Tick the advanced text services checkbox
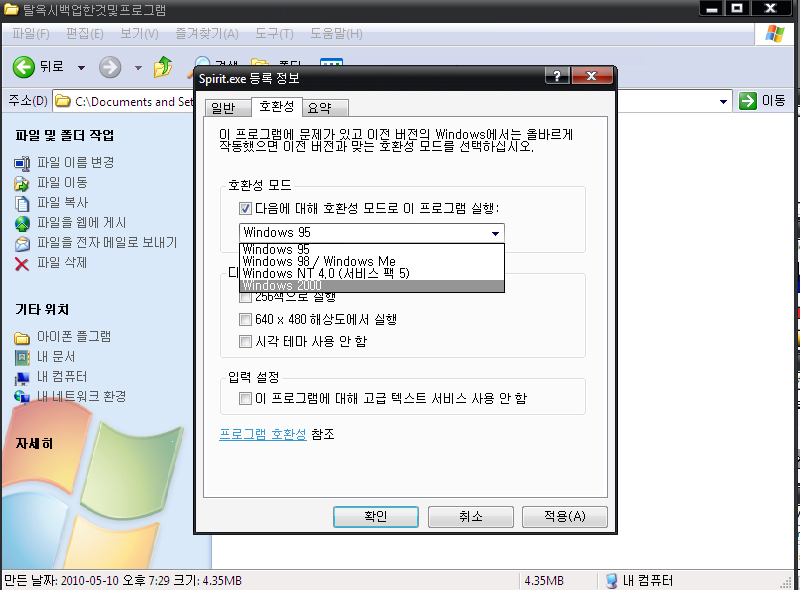 click(245, 399)
